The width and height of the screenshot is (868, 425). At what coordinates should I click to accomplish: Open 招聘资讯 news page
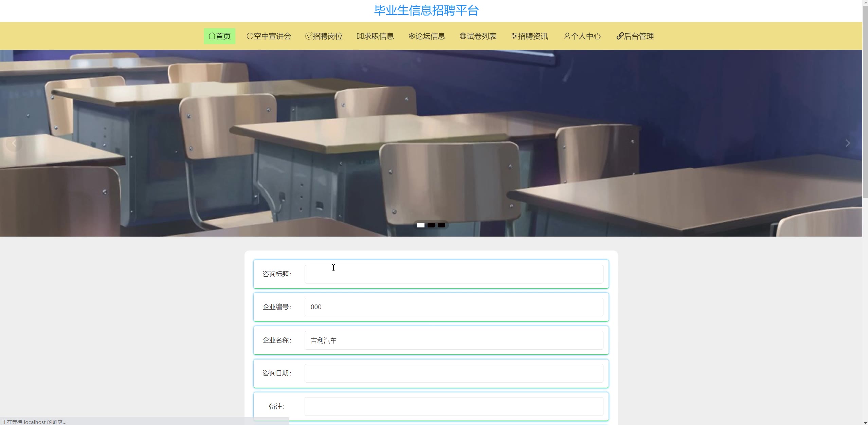[x=529, y=36]
